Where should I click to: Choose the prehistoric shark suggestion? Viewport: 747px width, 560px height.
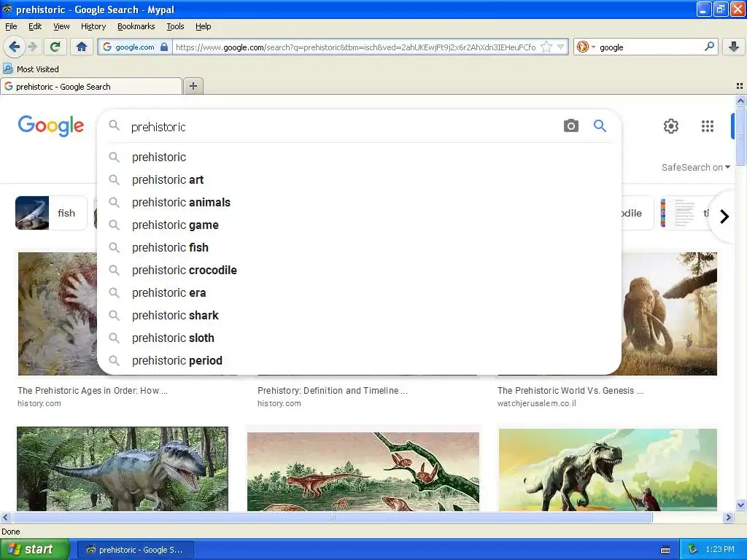tap(359, 315)
